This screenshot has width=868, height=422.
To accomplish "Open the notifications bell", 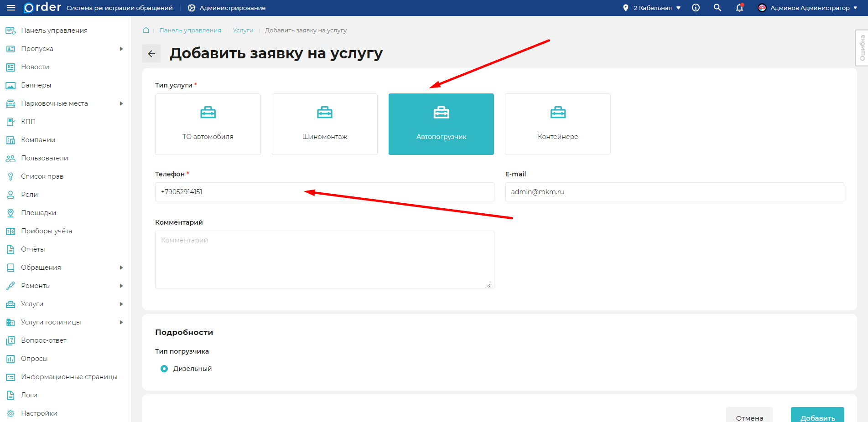I will pos(739,8).
